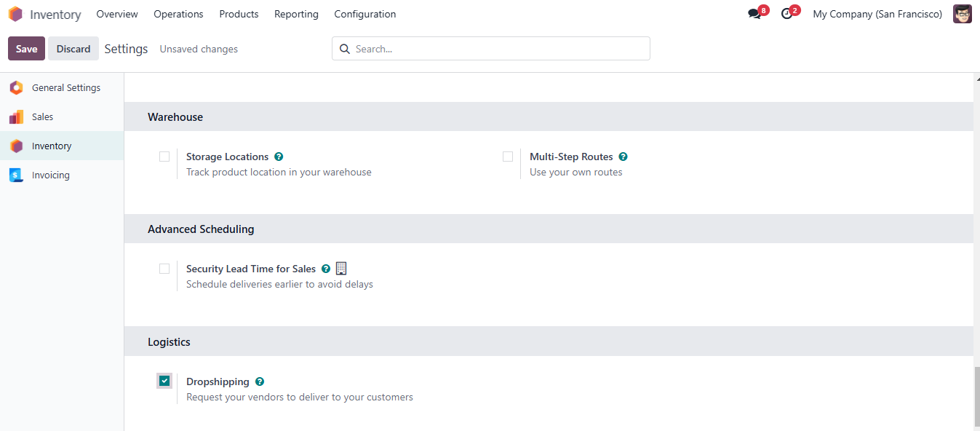This screenshot has height=431, width=980.
Task: Open the Reporting menu
Action: (296, 14)
